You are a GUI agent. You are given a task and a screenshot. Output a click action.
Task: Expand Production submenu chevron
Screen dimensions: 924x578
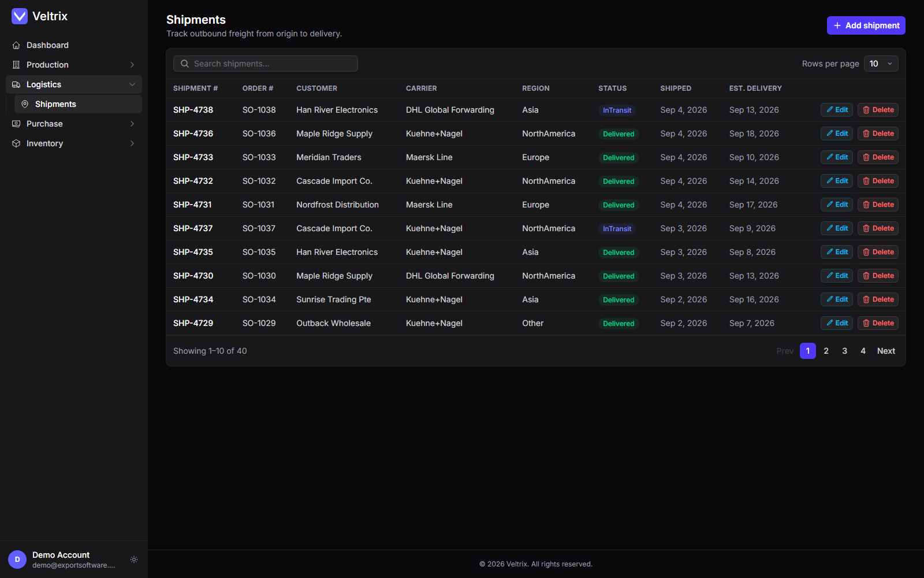point(132,65)
